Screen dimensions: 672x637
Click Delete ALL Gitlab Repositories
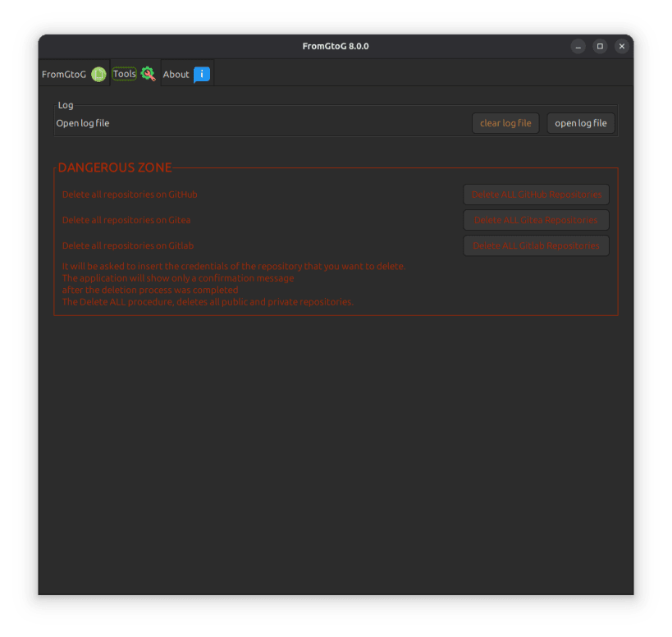(x=536, y=245)
